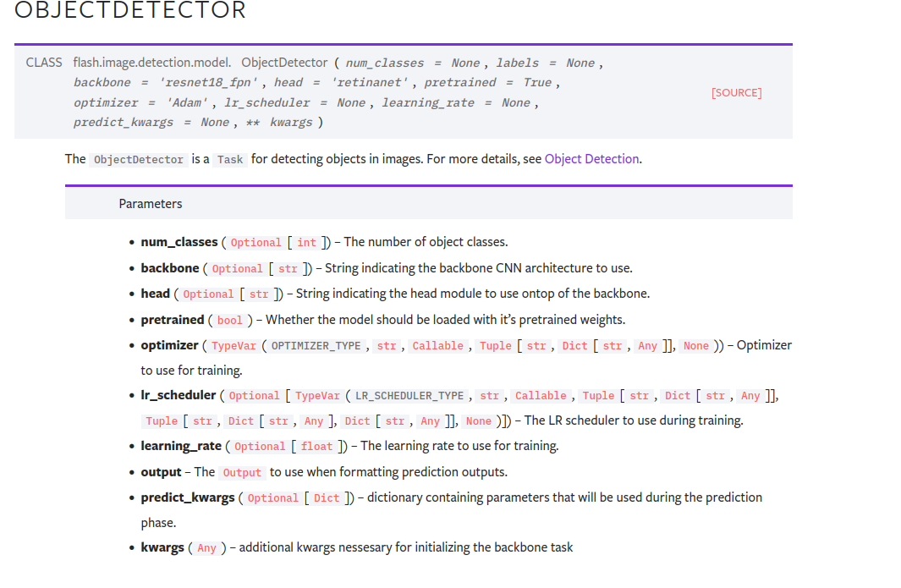The height and width of the screenshot is (588, 901).
Task: Click the flash.image.detection.model module path
Action: pyautogui.click(x=152, y=62)
